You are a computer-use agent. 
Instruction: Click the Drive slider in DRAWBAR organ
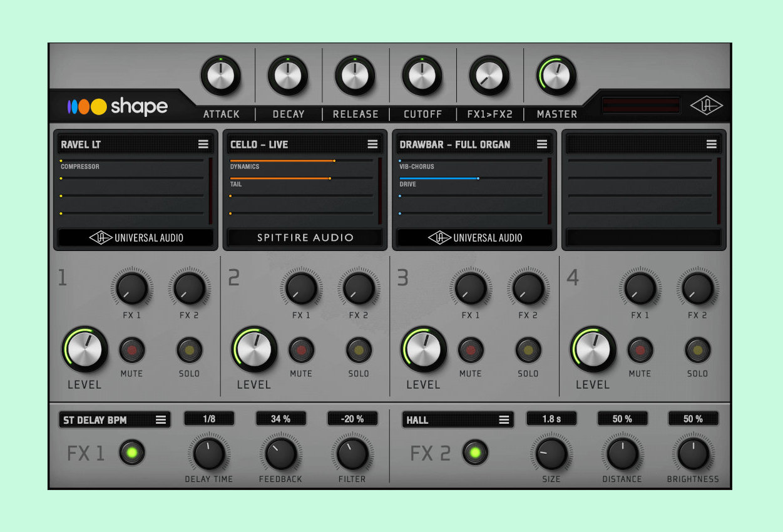471,178
